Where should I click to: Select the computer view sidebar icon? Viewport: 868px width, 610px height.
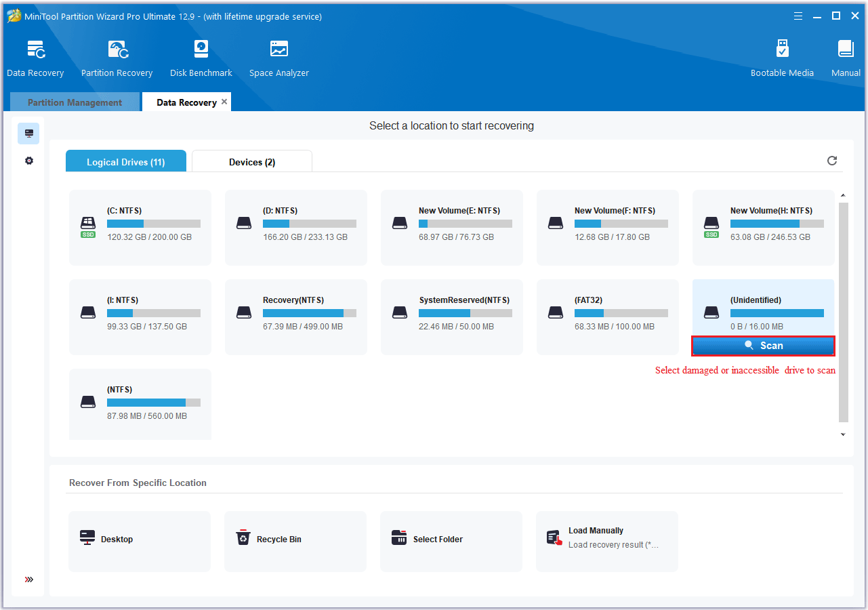pos(29,134)
